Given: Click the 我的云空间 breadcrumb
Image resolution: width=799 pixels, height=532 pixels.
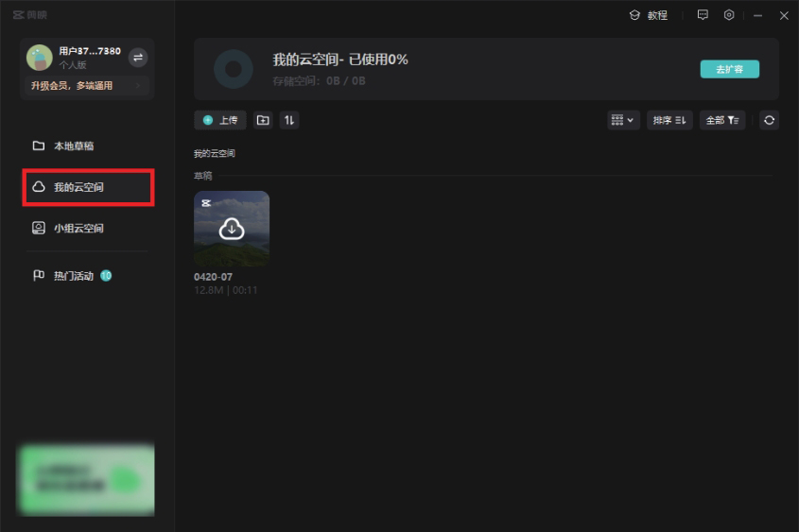Looking at the screenshot, I should click(x=214, y=153).
